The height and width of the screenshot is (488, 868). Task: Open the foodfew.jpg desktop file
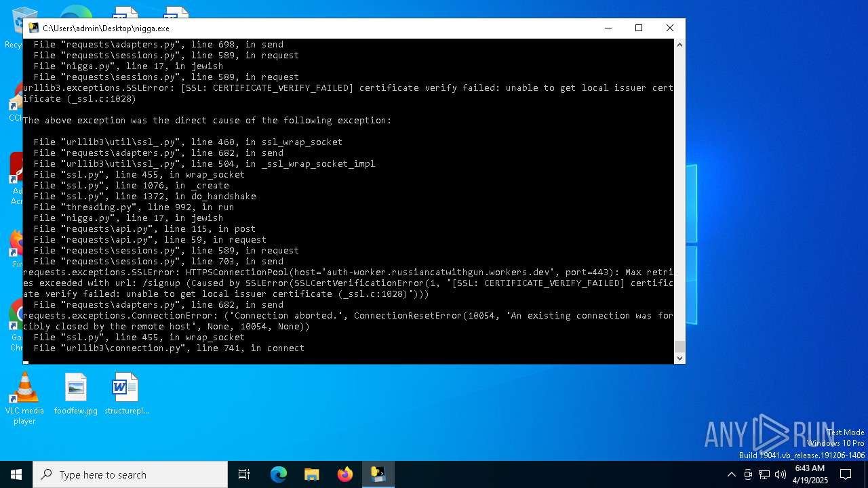coord(76,394)
